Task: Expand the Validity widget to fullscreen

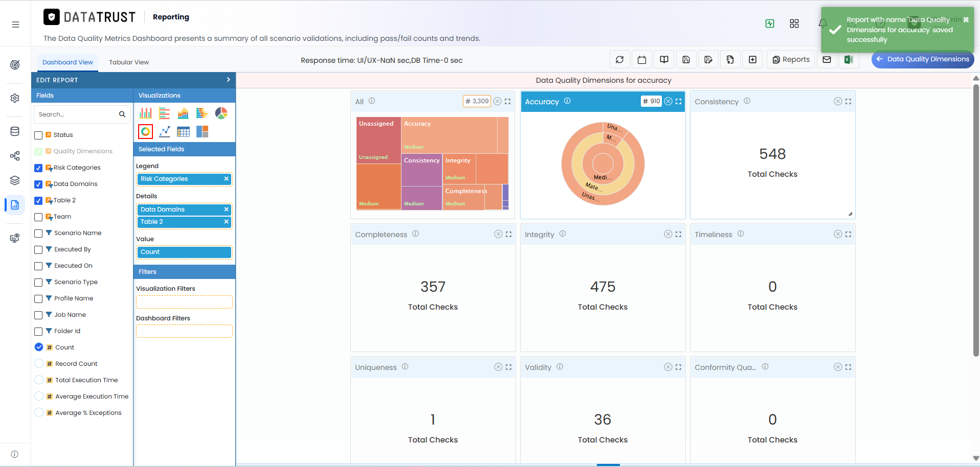Action: 679,367
